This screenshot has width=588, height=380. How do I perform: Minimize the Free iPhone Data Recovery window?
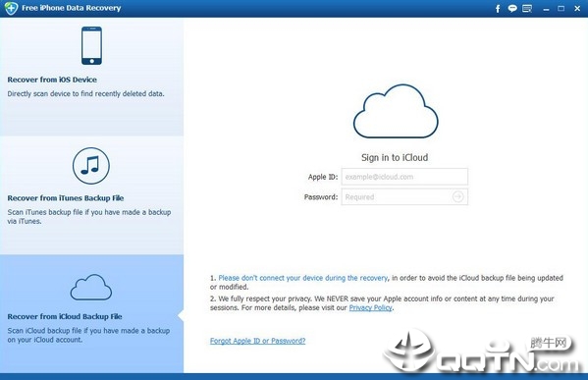click(x=546, y=9)
